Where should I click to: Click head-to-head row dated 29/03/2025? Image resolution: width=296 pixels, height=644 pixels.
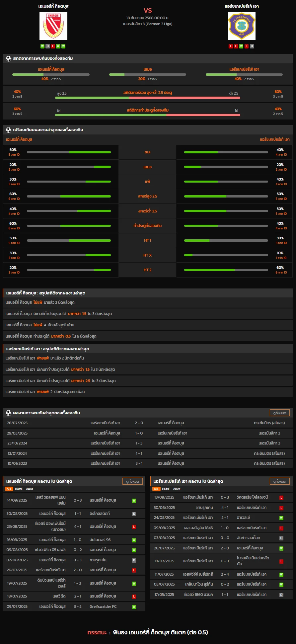pos(148,433)
